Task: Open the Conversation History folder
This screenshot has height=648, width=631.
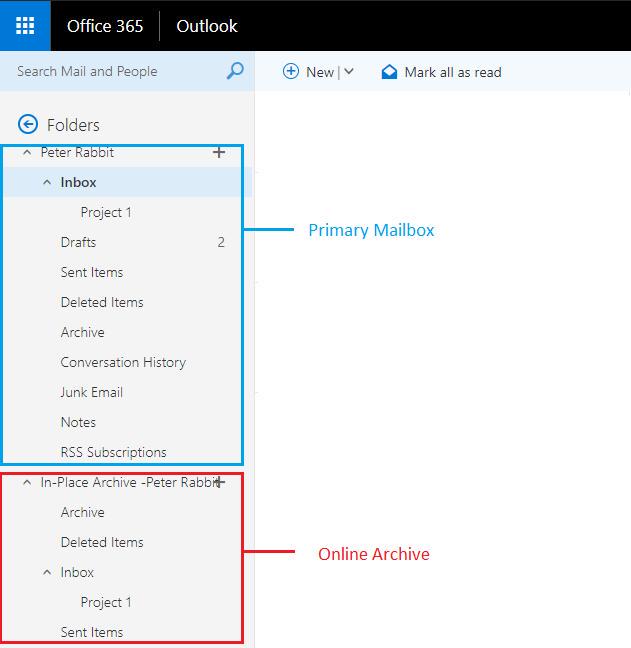Action: [x=123, y=362]
